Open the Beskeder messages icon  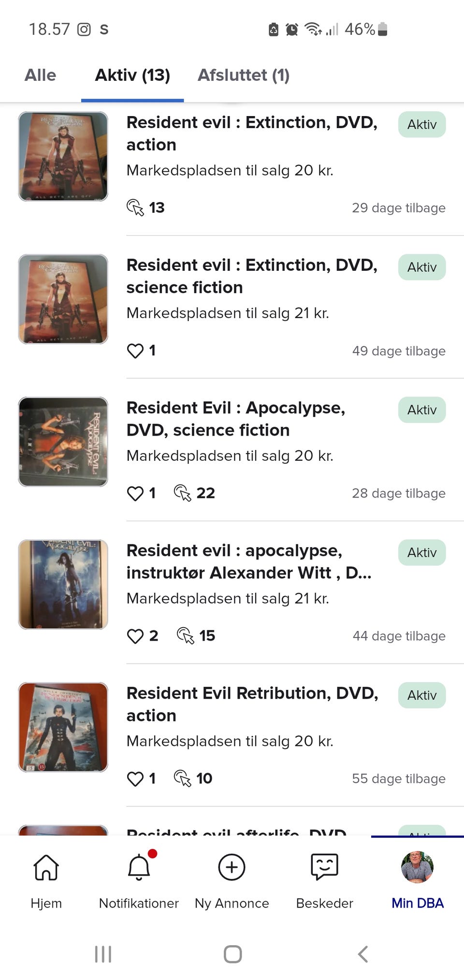point(324,867)
